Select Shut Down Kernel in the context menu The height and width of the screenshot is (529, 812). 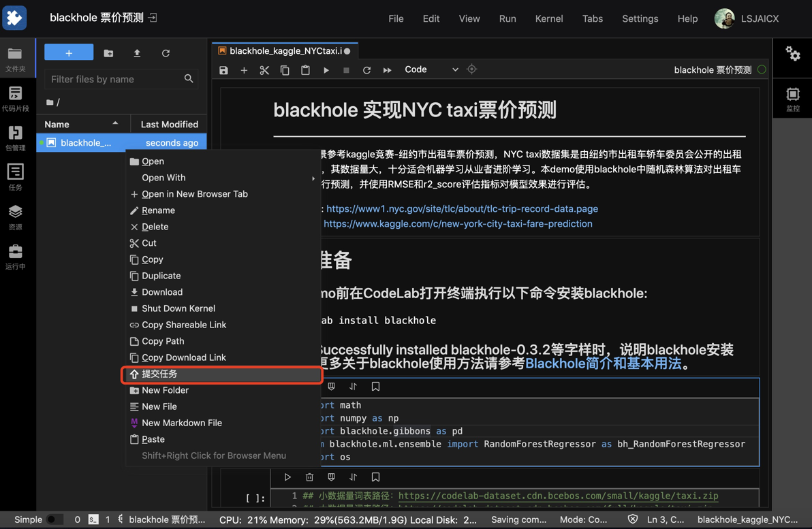[x=223, y=308]
